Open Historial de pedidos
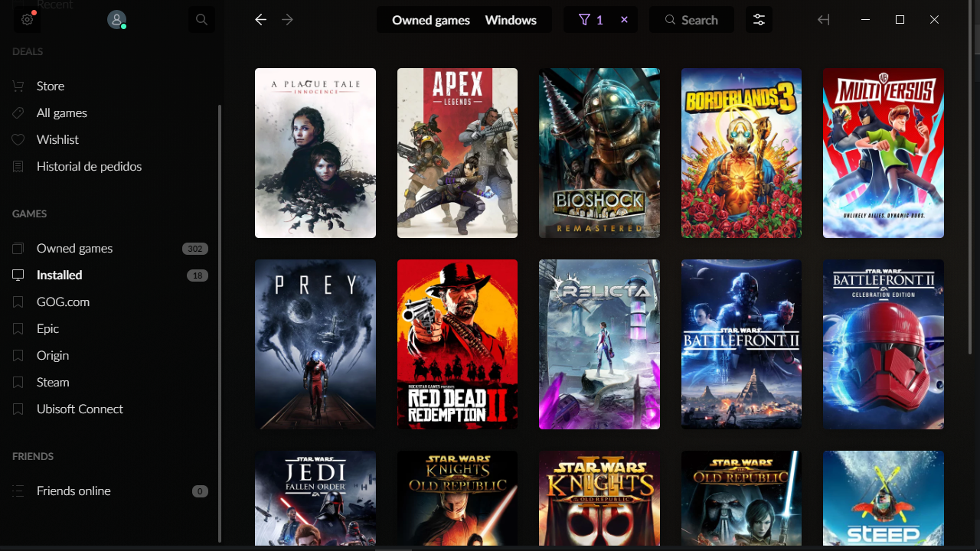The height and width of the screenshot is (551, 980). (89, 166)
